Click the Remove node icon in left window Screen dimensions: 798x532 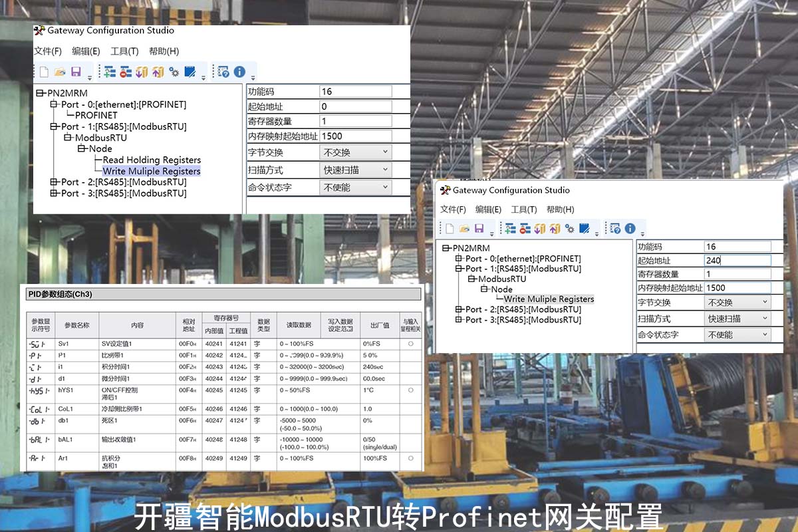pos(126,72)
